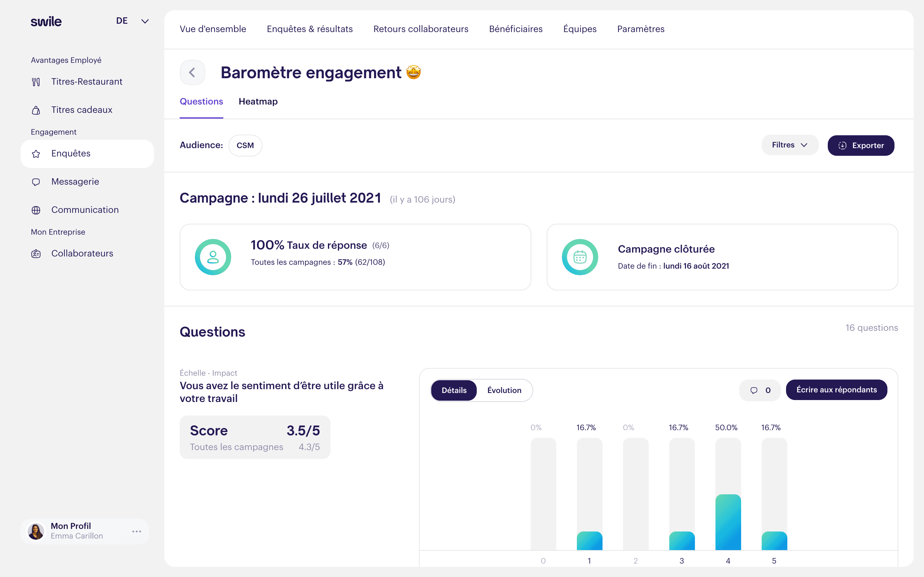Click the CSM audience chip
924x577 pixels.
click(245, 146)
